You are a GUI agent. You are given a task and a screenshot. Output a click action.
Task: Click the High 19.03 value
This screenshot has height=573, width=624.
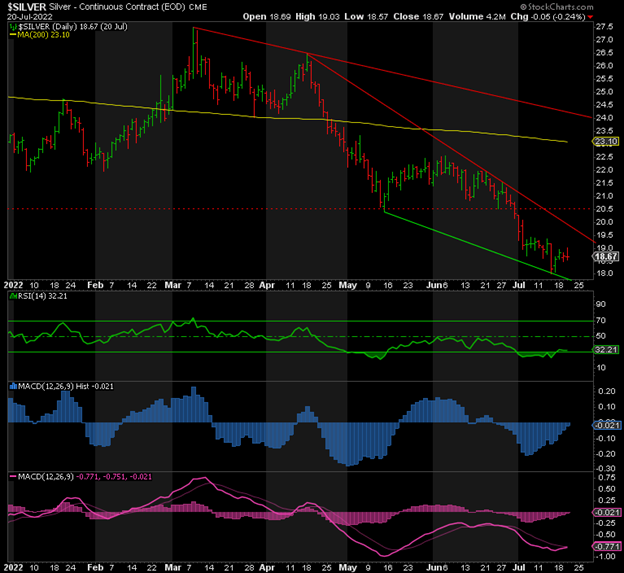tap(317, 17)
